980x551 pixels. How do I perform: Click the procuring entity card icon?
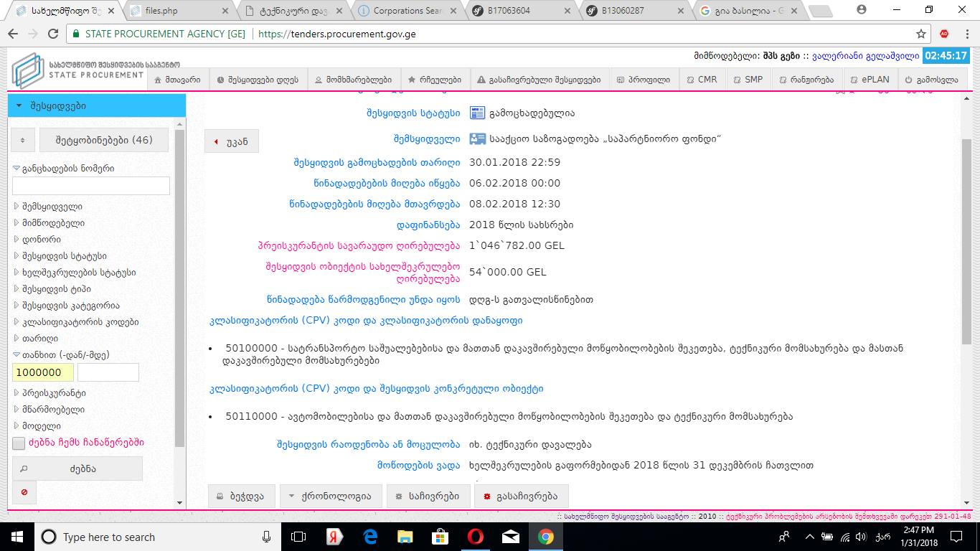click(477, 138)
